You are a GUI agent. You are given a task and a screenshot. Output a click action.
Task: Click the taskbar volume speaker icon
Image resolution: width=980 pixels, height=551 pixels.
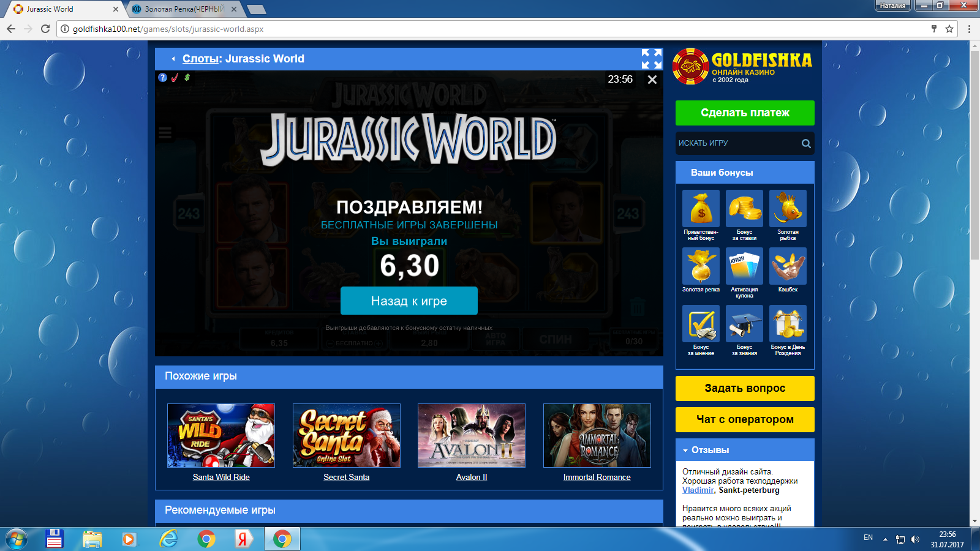click(915, 539)
